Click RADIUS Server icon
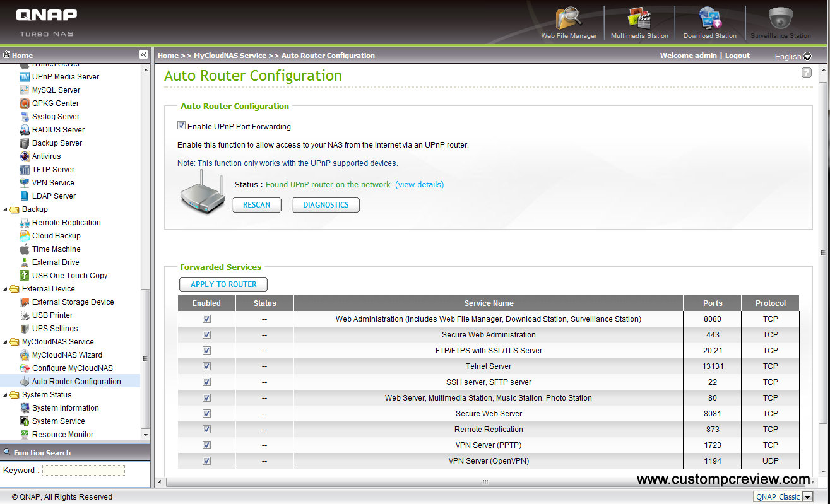Screen dimensions: 830x504 click(25, 129)
